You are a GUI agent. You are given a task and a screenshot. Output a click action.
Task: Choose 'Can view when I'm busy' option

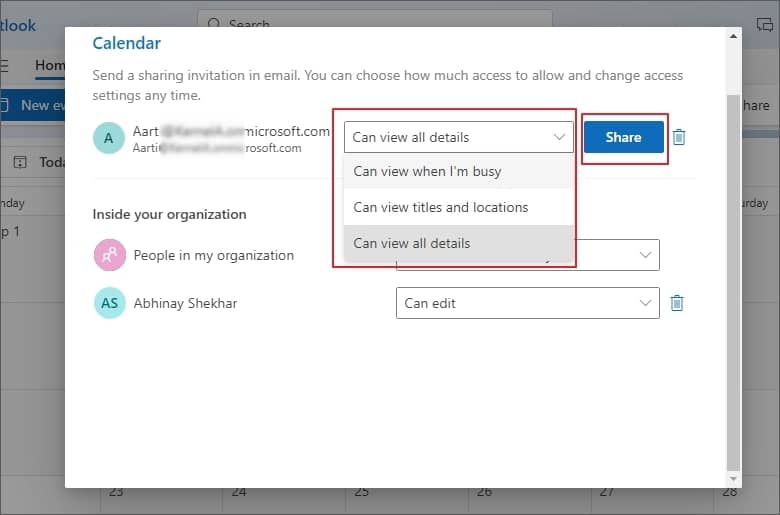458,171
